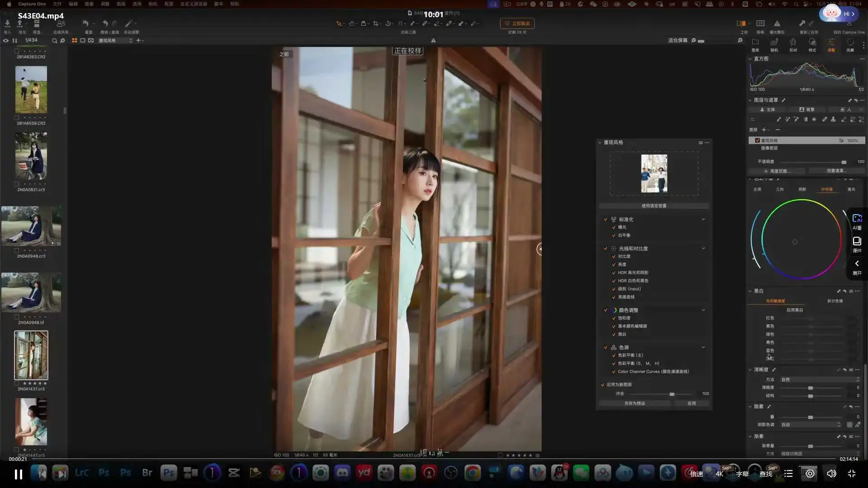Screen dimensions: 868x488
Task: Switch to the 阴影 color balance tab
Action: pyautogui.click(x=802, y=189)
